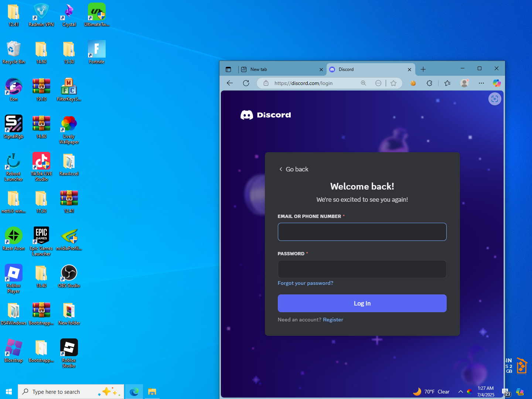Select the OBS Studio icon

[69, 276]
